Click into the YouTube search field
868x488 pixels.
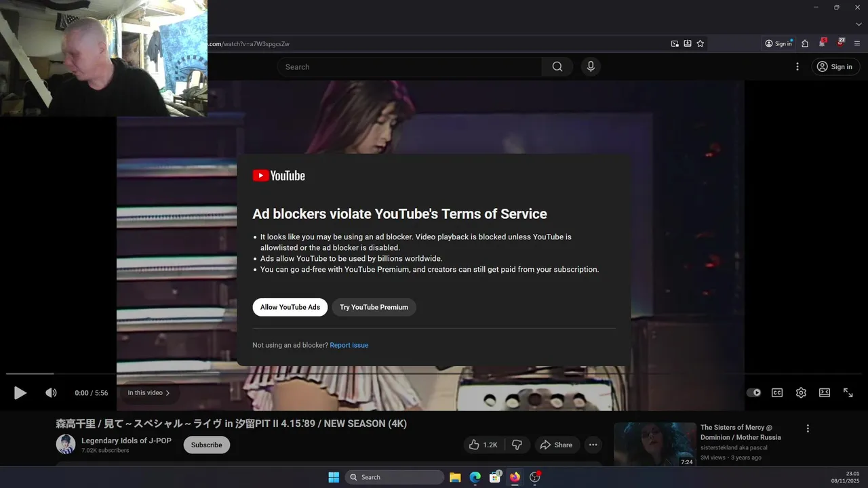pyautogui.click(x=409, y=66)
